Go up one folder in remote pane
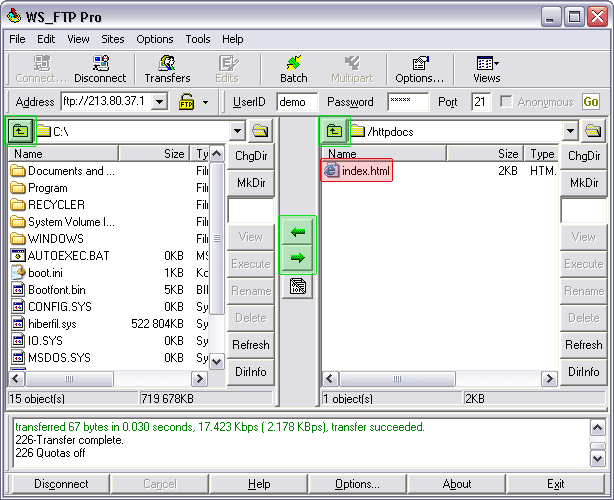The image size is (614, 500). [x=333, y=130]
